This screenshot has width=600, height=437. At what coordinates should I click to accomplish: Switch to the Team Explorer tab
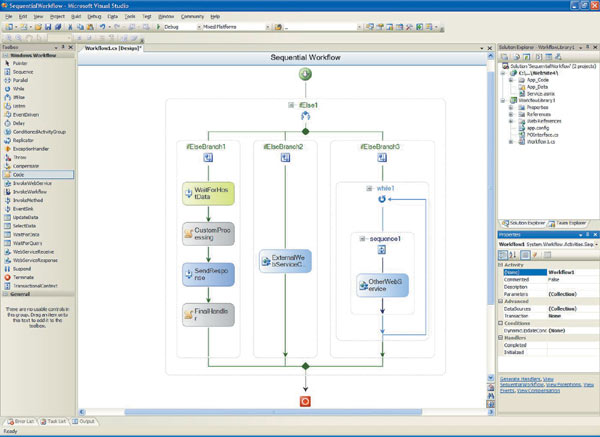pos(567,223)
